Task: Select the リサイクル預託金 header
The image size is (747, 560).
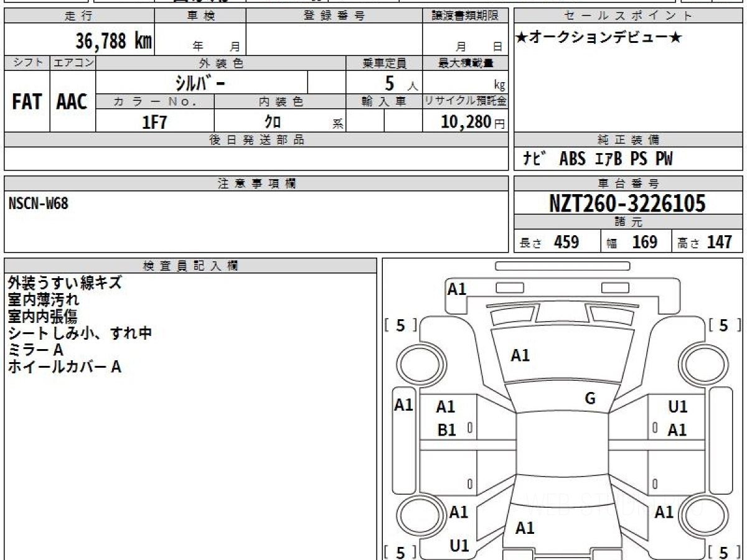Action: tap(465, 101)
